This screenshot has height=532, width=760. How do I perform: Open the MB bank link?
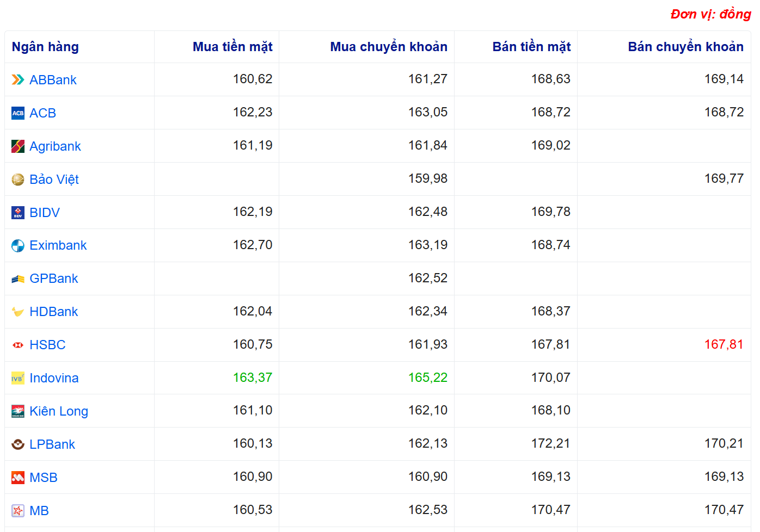point(39,511)
